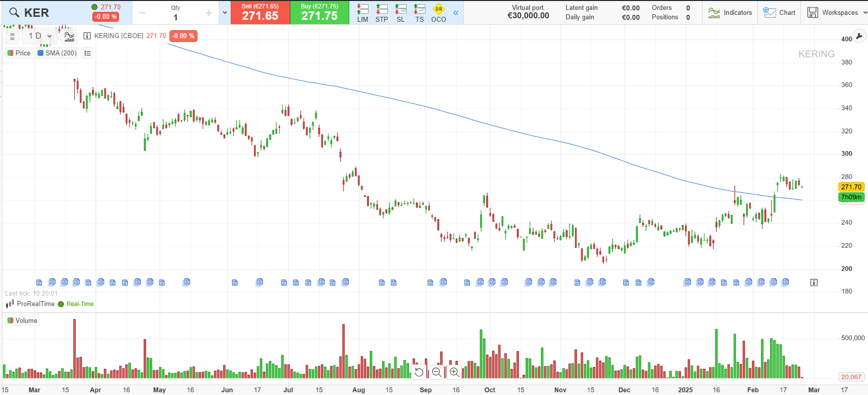Toggle the Price series legend
This screenshot has width=868, height=395.
[19, 53]
